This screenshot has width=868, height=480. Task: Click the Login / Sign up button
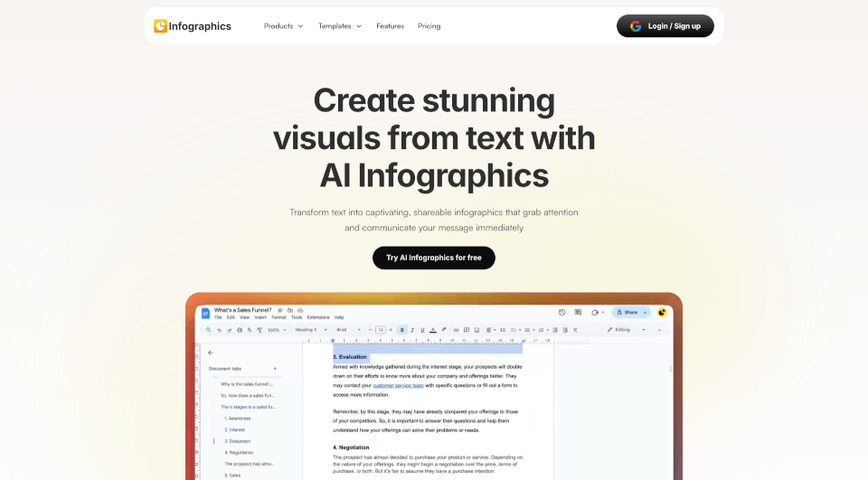pos(665,26)
